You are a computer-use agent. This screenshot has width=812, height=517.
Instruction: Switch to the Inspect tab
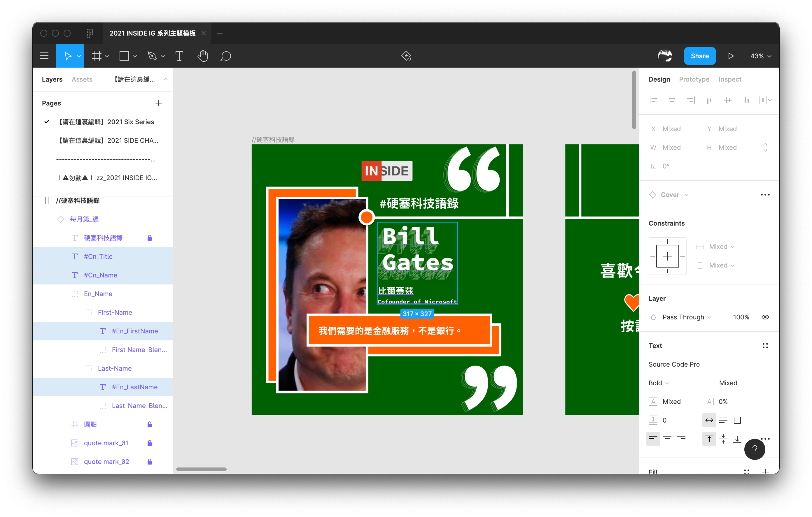[730, 79]
